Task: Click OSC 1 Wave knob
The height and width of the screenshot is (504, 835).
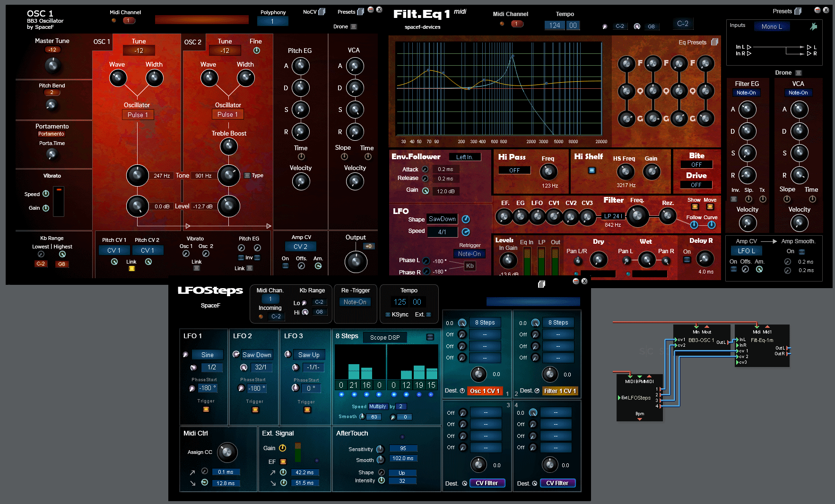Action: [118, 78]
